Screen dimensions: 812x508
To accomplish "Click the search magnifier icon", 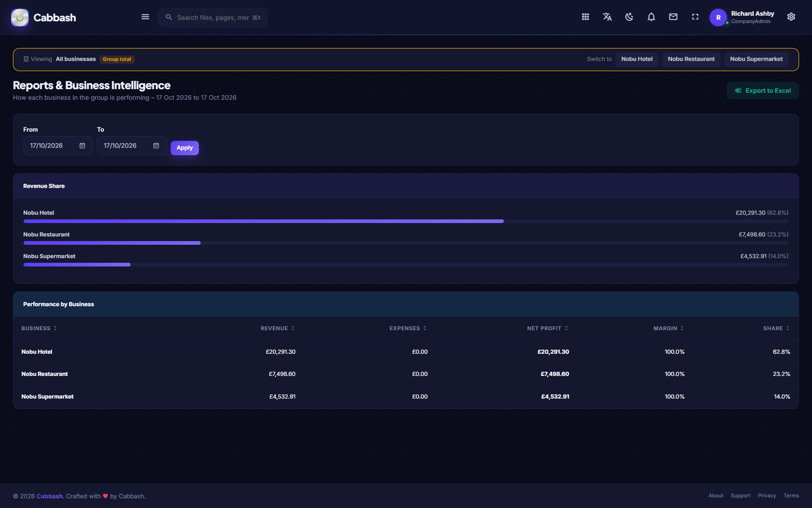I will click(169, 18).
